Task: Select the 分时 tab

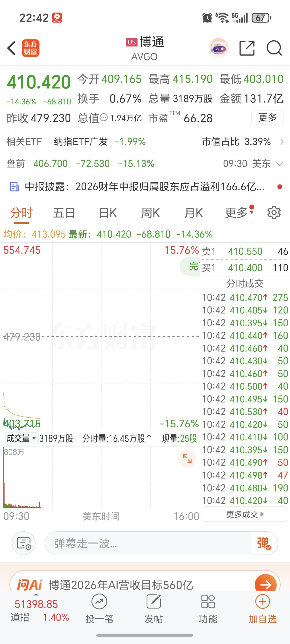Action: click(22, 213)
